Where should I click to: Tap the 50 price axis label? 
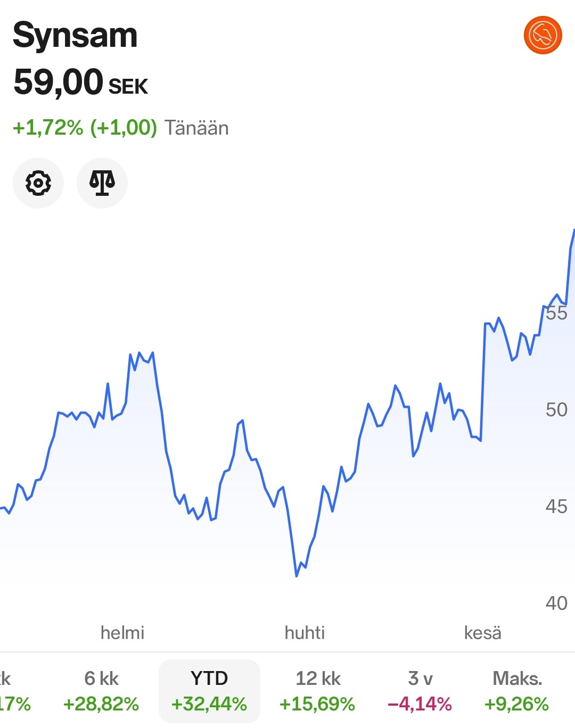(556, 410)
